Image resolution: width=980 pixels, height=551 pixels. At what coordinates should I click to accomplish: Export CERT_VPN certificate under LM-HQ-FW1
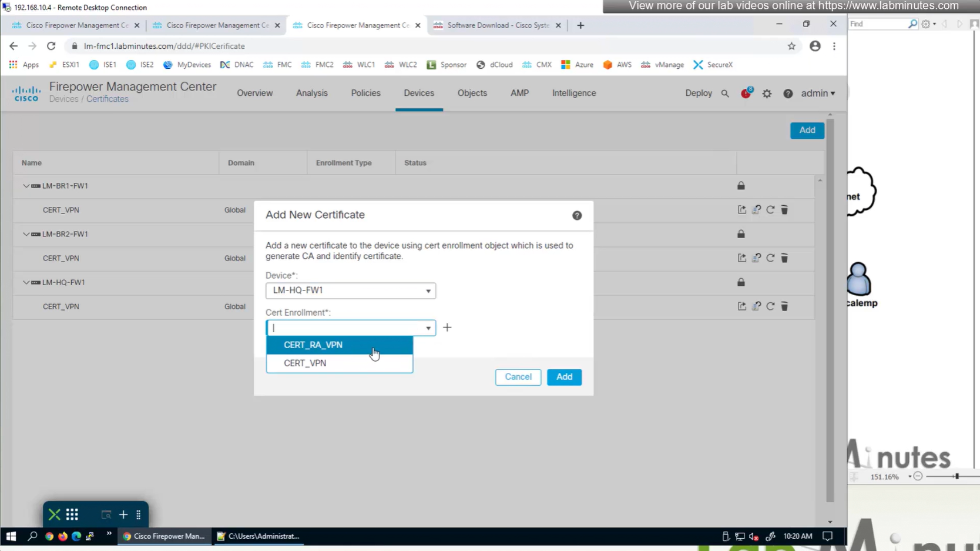742,306
